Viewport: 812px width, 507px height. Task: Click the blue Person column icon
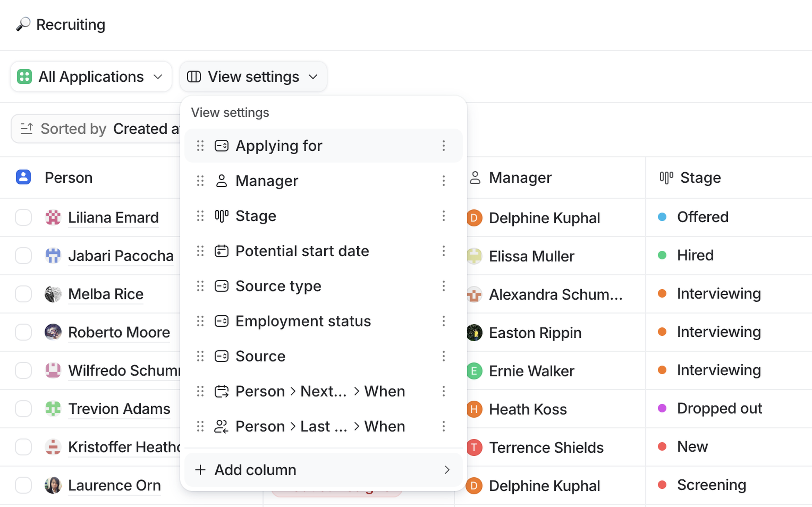[x=23, y=177]
